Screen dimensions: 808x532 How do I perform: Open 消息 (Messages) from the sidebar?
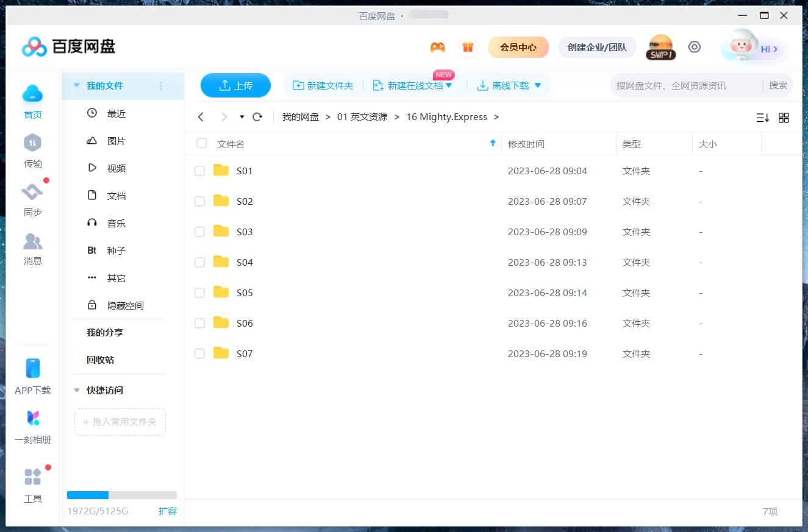[x=32, y=242]
